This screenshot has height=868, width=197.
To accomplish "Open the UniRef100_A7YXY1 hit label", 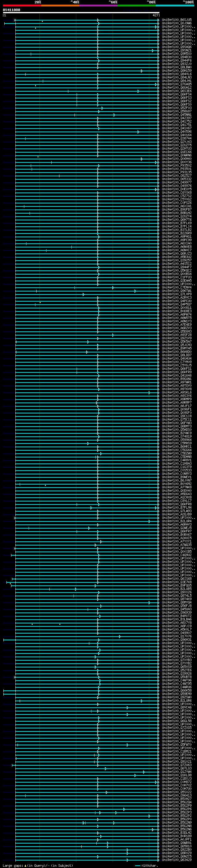I will click(176, 542).
